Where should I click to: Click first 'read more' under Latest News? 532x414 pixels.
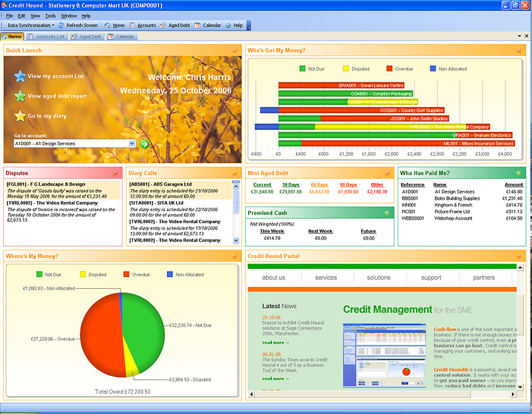275,343
